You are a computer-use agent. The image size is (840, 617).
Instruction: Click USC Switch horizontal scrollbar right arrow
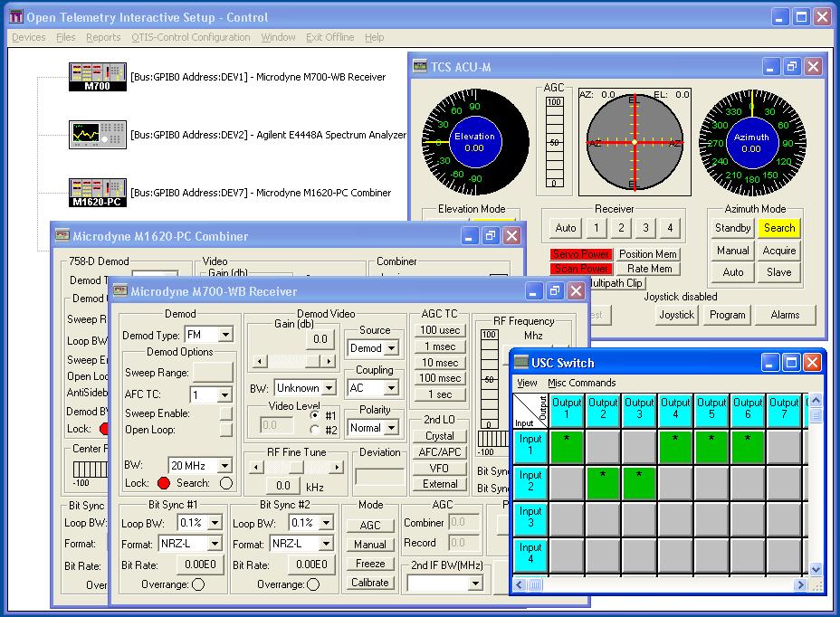(800, 584)
